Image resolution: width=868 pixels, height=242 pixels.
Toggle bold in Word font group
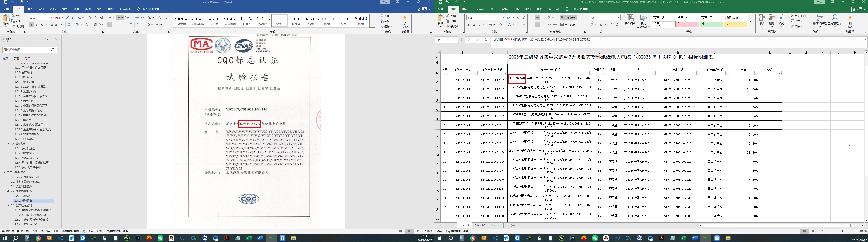[31, 25]
